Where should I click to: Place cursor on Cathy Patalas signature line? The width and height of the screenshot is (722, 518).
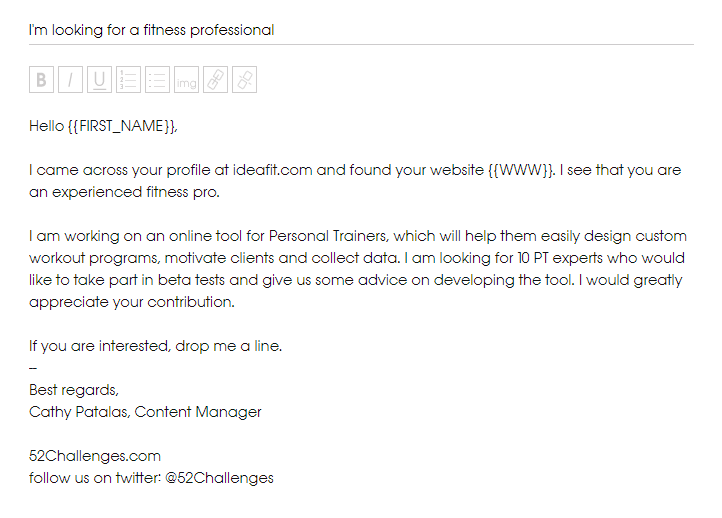(x=145, y=412)
